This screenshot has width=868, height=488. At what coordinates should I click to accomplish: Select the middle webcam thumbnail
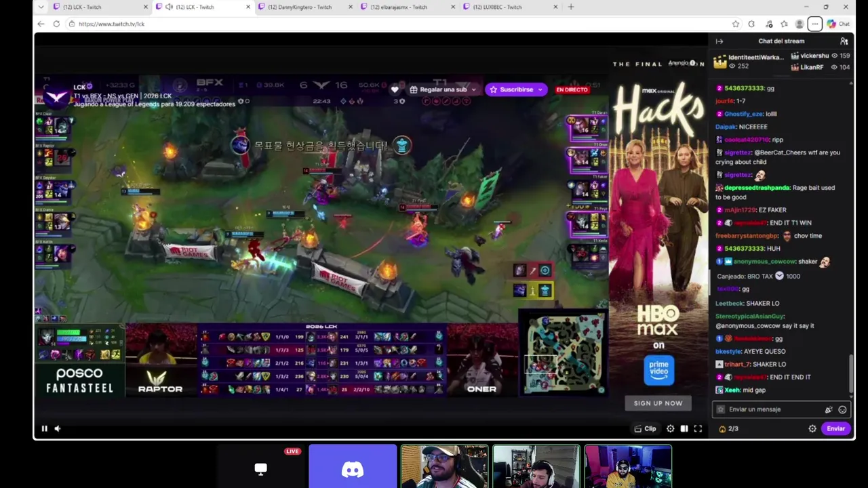(x=536, y=466)
